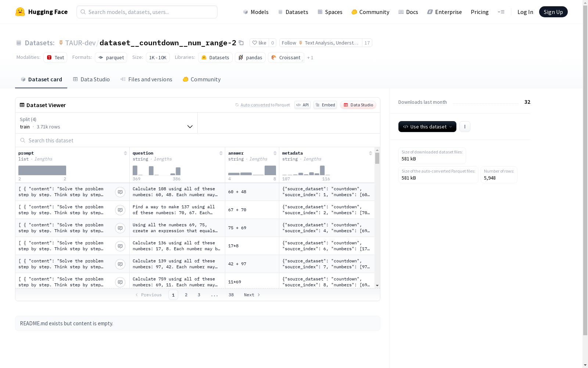Go to the Next page of rows
588x368 pixels.
pyautogui.click(x=252, y=295)
